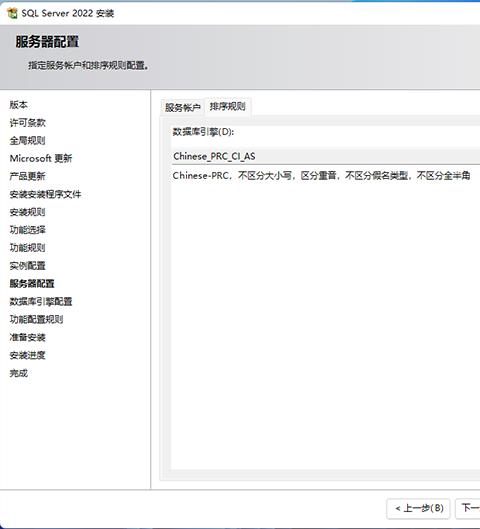
Task: Click the 上一步(B) back button
Action: (x=418, y=508)
